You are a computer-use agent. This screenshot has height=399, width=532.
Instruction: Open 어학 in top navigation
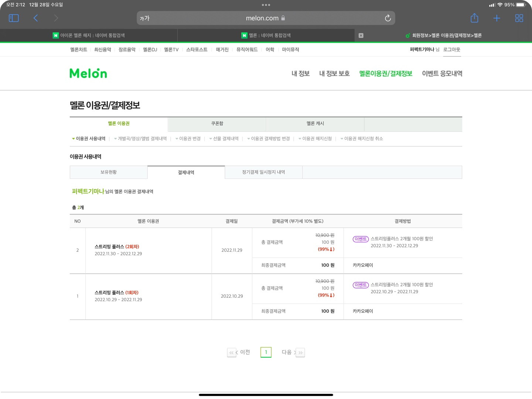[270, 50]
